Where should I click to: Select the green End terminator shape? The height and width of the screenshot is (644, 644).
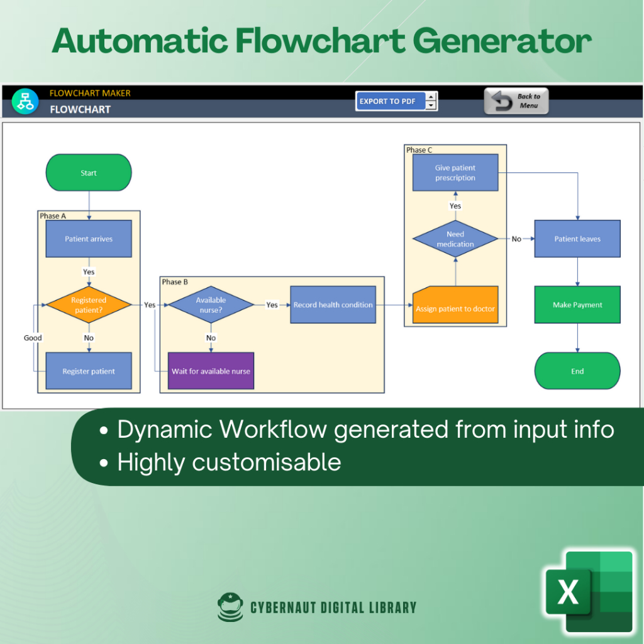(x=577, y=371)
